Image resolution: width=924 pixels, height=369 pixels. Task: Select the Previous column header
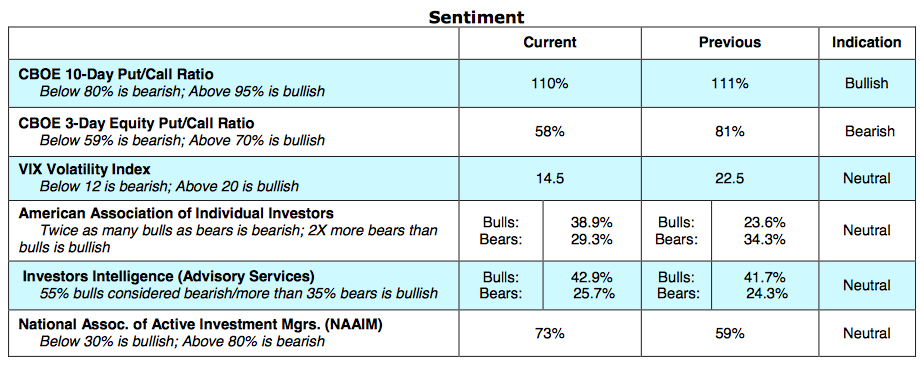tap(730, 42)
